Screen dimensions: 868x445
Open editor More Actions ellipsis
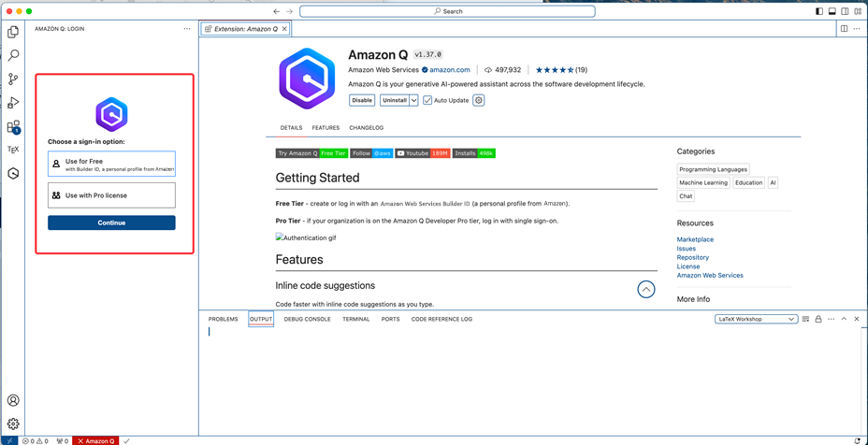(x=857, y=29)
